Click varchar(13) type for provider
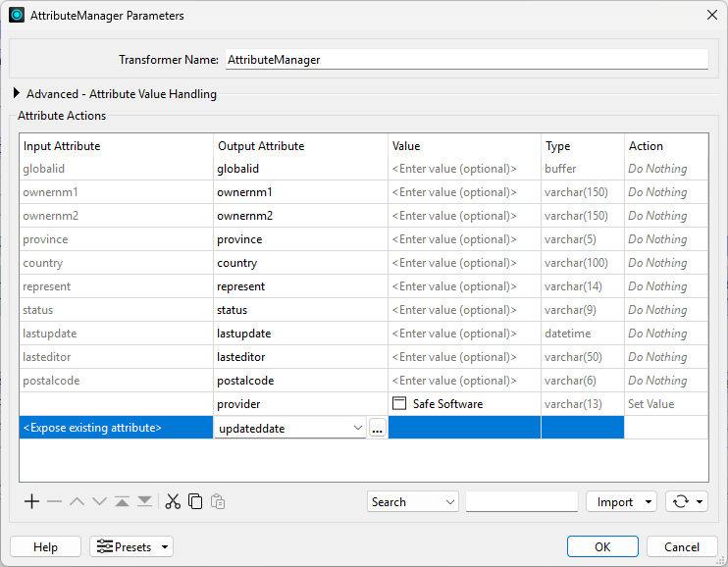728x567 pixels. pyautogui.click(x=583, y=404)
